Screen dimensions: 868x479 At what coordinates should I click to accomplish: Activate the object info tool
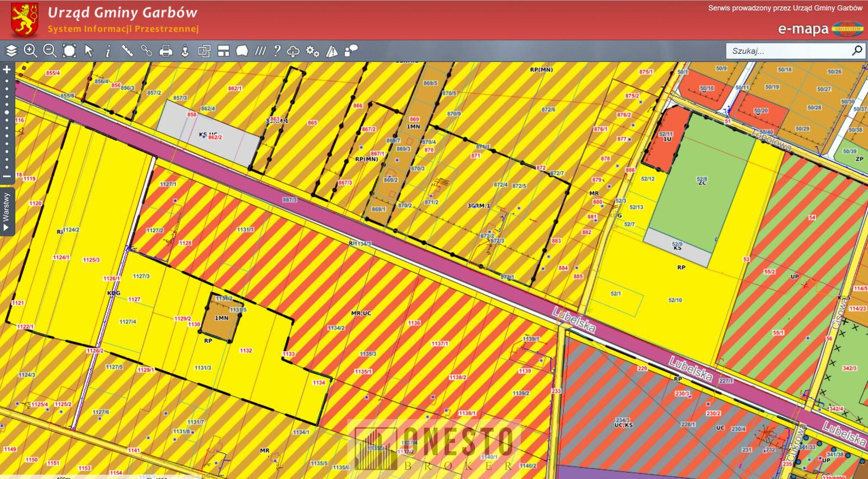coord(108,51)
